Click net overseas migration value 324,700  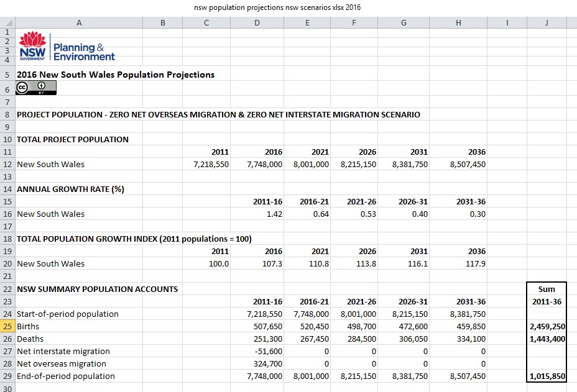tap(267, 364)
